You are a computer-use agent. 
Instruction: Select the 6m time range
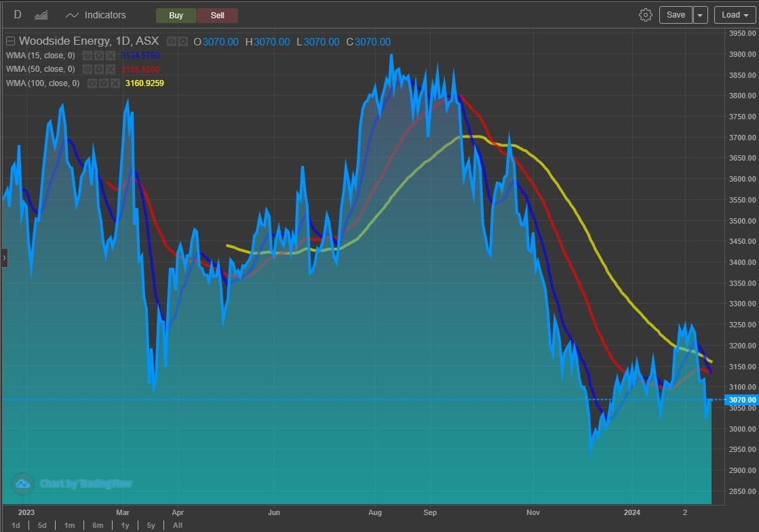coord(98,525)
